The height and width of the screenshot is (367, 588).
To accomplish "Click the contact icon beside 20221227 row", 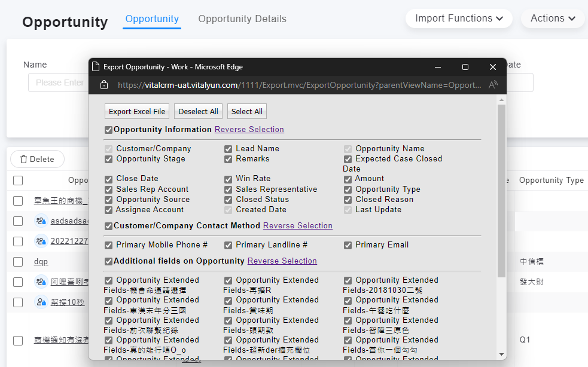I will coord(41,241).
